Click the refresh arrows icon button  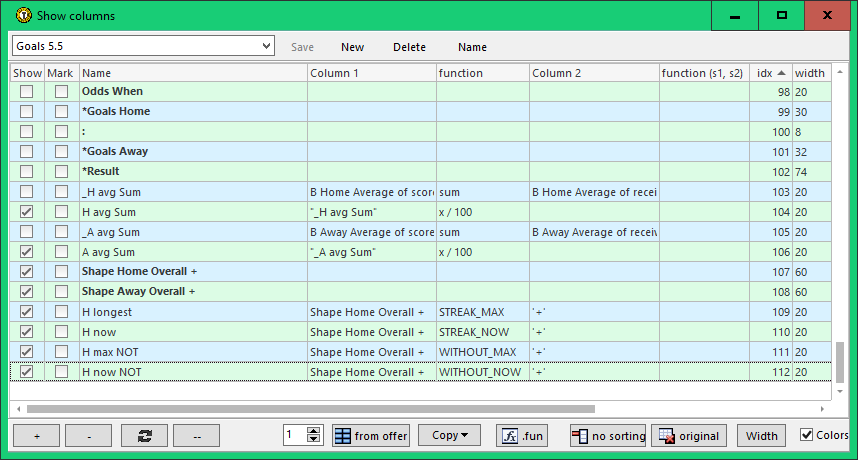(x=144, y=436)
